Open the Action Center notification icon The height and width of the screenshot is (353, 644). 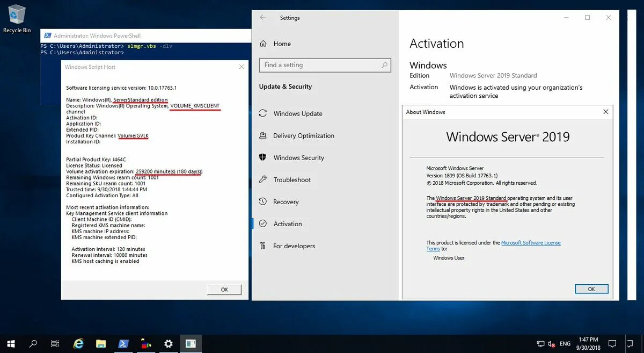612,343
